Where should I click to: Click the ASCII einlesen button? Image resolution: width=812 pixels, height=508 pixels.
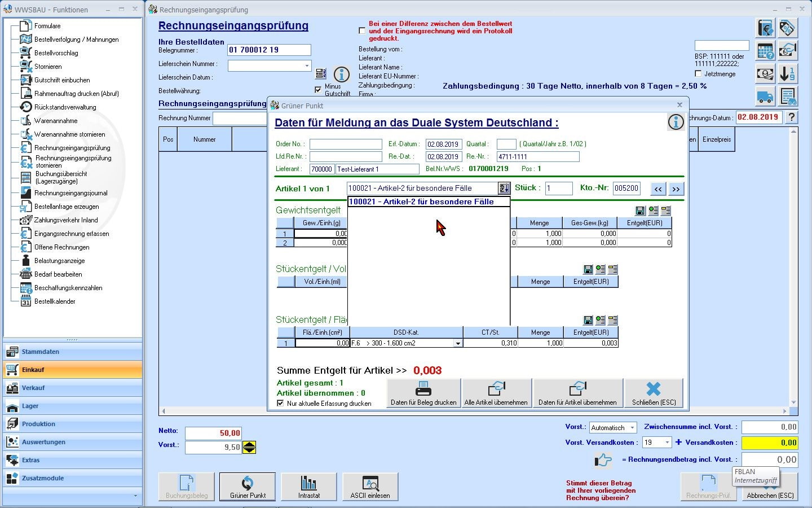[370, 487]
